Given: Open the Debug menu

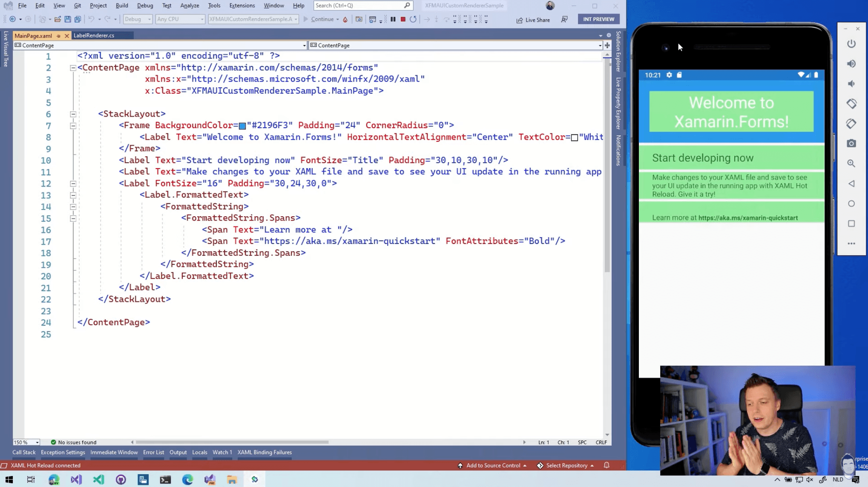Looking at the screenshot, I should click(145, 6).
